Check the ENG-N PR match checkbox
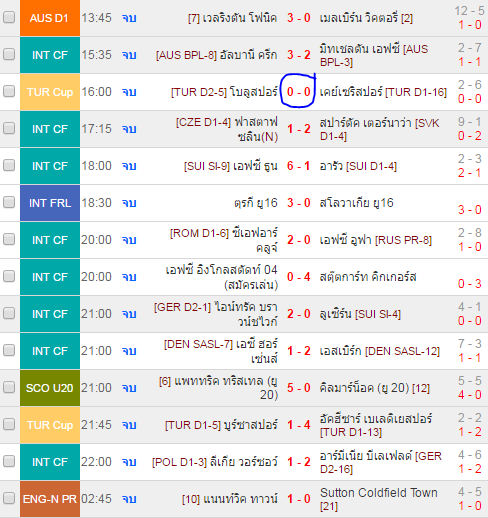This screenshot has width=488, height=518. click(x=9, y=498)
